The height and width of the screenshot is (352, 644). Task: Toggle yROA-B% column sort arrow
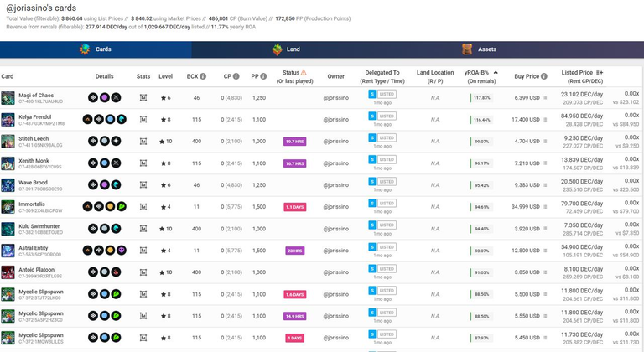click(496, 73)
